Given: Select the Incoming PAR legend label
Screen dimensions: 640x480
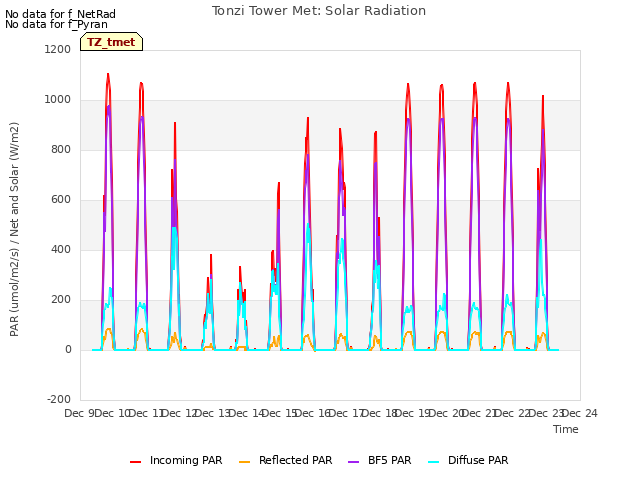Looking at the screenshot, I should [186, 460].
